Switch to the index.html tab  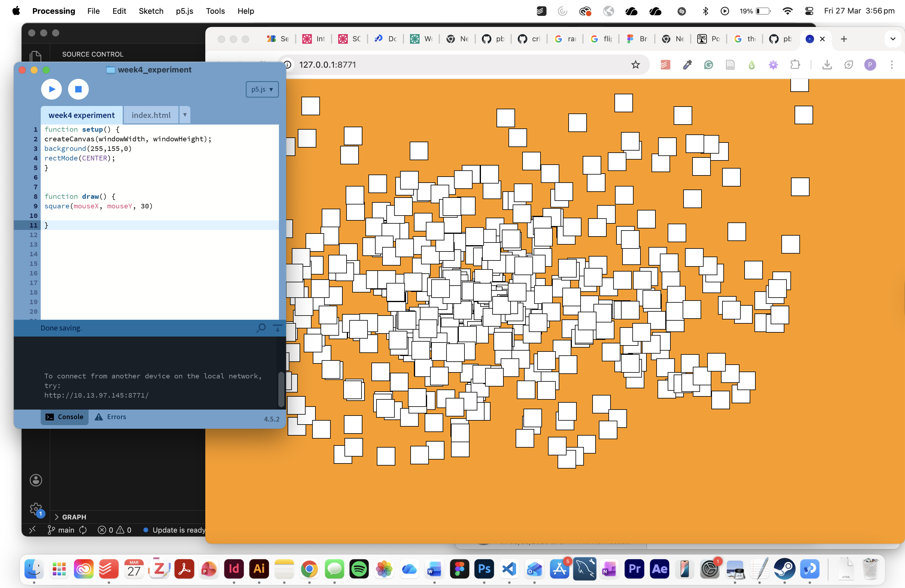click(x=151, y=115)
